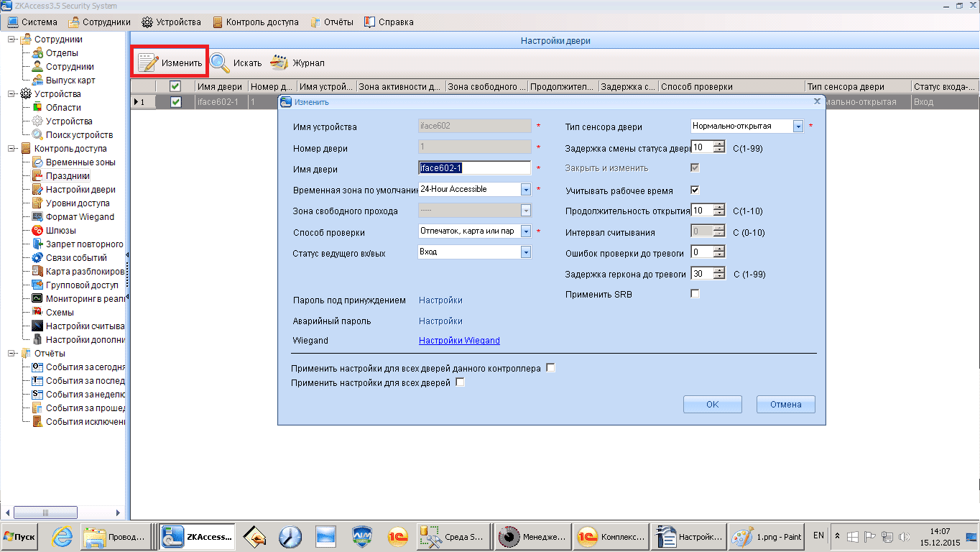
Task: Enable the Применить SRB checkbox
Action: [x=695, y=294]
